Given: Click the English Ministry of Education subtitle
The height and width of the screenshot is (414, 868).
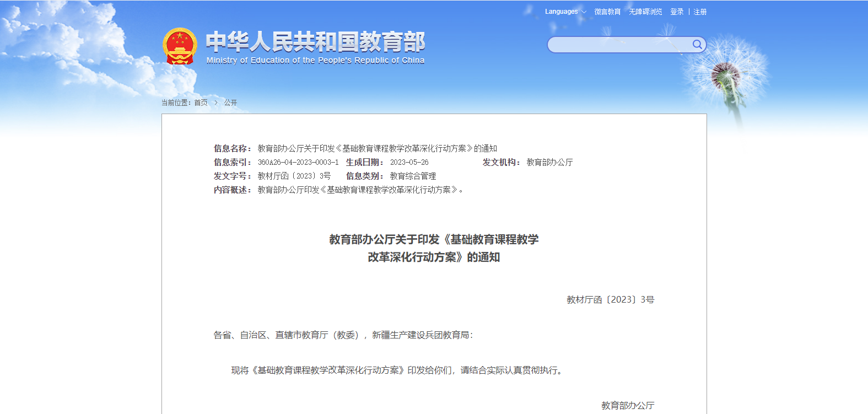Looking at the screenshot, I should 315,61.
